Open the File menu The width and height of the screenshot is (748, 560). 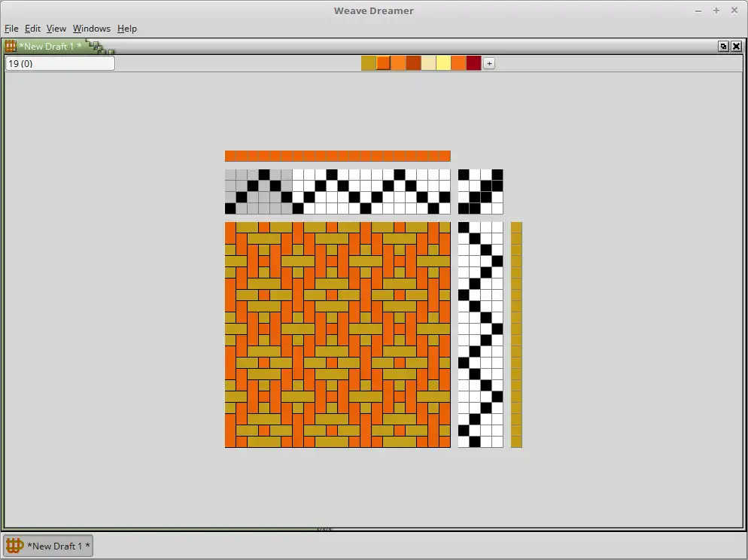point(11,29)
